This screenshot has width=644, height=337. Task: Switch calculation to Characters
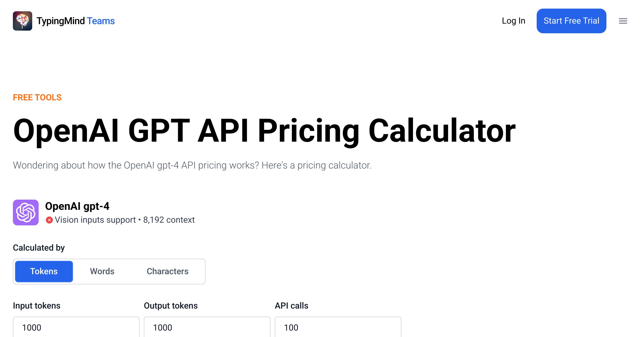click(167, 271)
